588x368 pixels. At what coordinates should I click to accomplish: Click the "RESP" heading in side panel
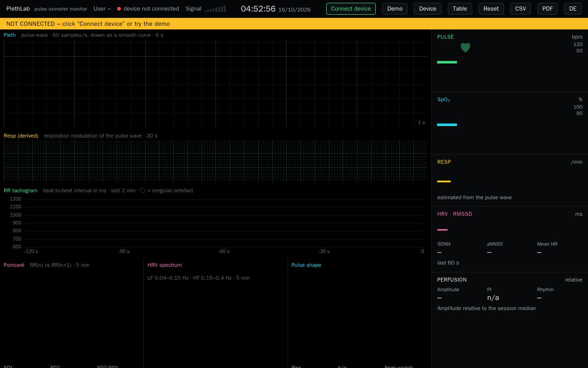pyautogui.click(x=444, y=162)
